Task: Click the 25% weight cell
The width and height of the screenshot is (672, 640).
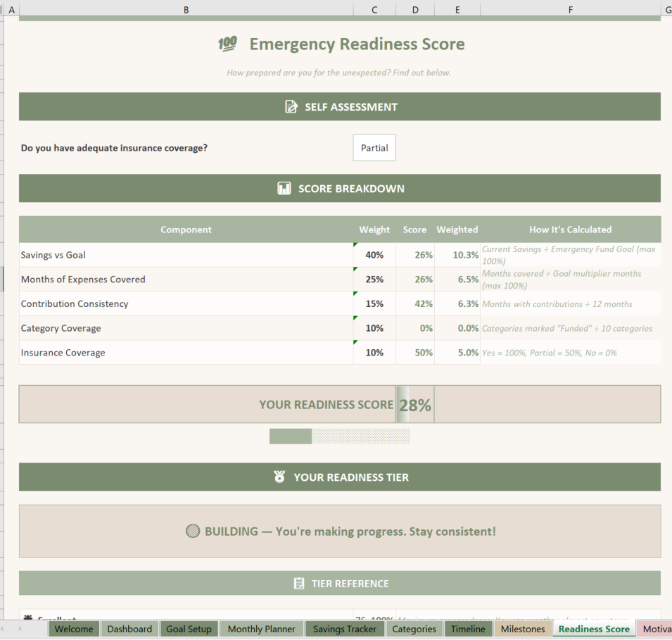Action: point(374,280)
